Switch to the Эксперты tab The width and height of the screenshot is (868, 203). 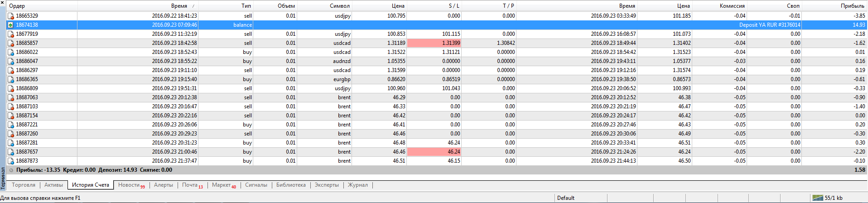[x=327, y=185]
